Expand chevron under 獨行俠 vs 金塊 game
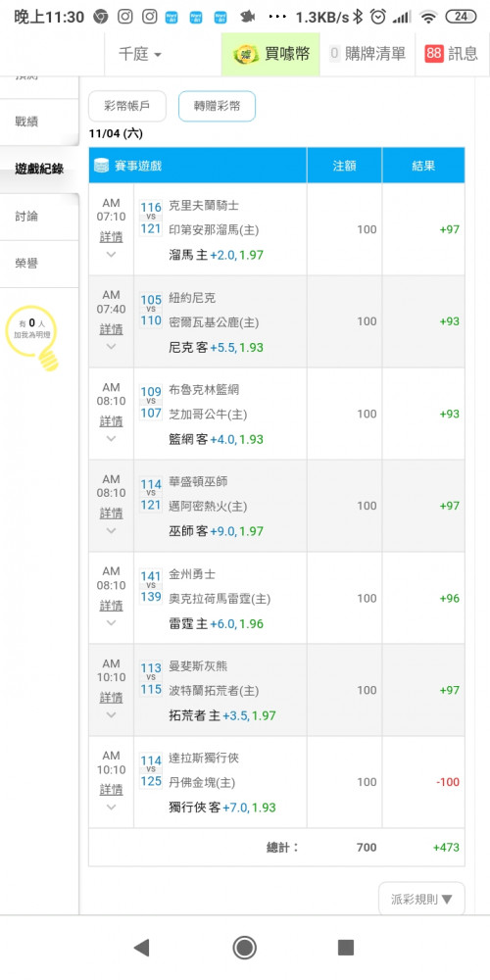490x980 pixels. 112,807
